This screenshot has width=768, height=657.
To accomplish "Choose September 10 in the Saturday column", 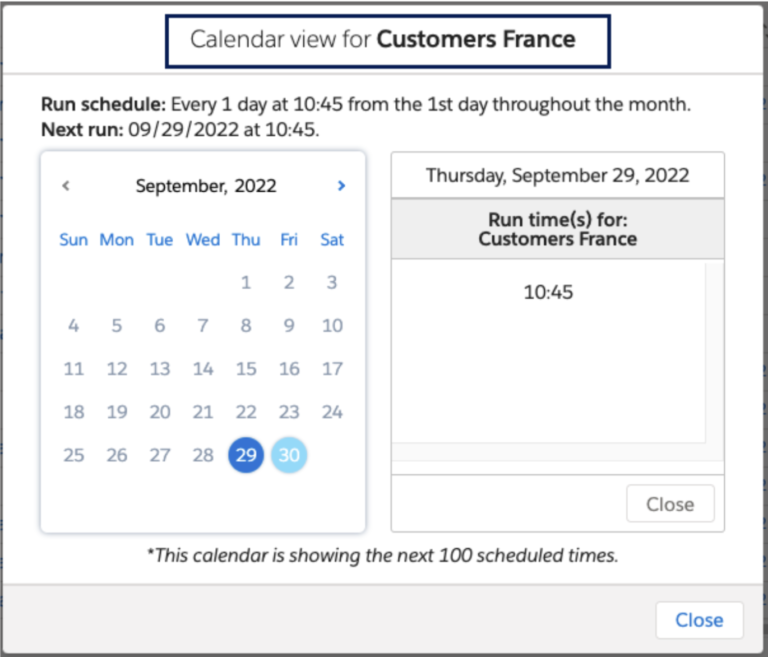I will coord(332,326).
